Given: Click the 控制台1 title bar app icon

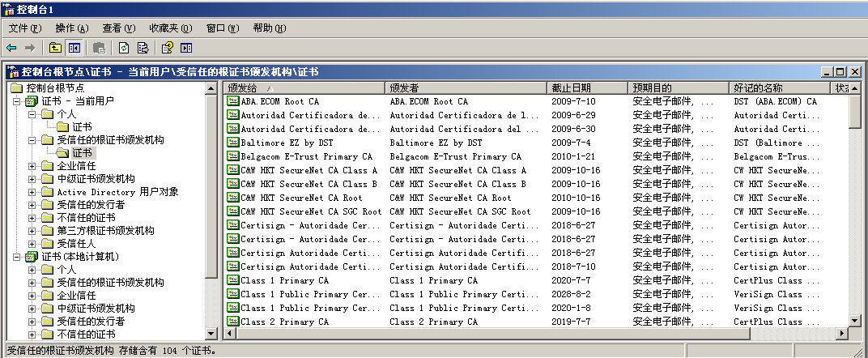Looking at the screenshot, I should [9, 10].
